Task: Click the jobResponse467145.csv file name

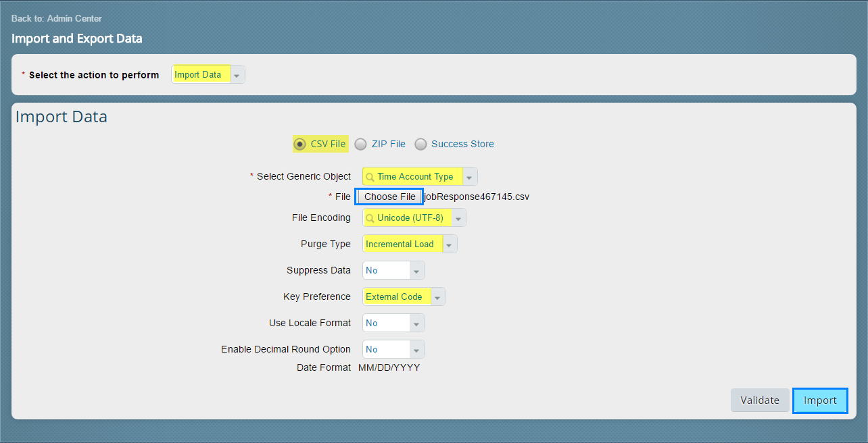Action: 477,197
